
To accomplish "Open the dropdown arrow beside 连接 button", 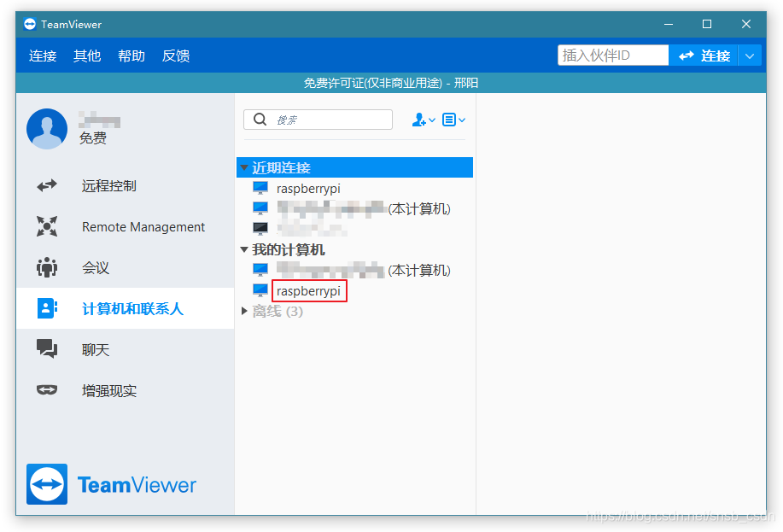I will [750, 56].
